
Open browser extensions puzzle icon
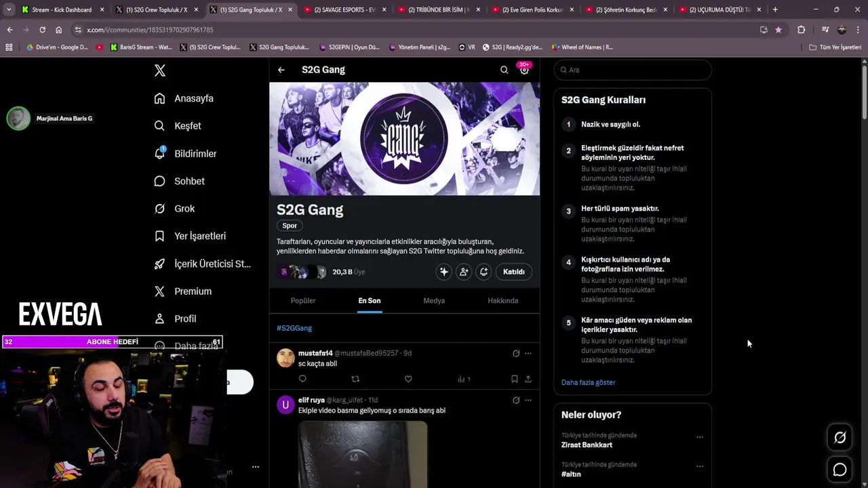[x=801, y=30]
